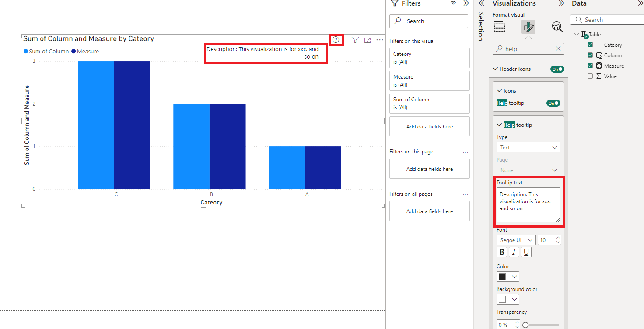Collapse the Data pane chevrons
The height and width of the screenshot is (329, 644).
(x=640, y=3)
